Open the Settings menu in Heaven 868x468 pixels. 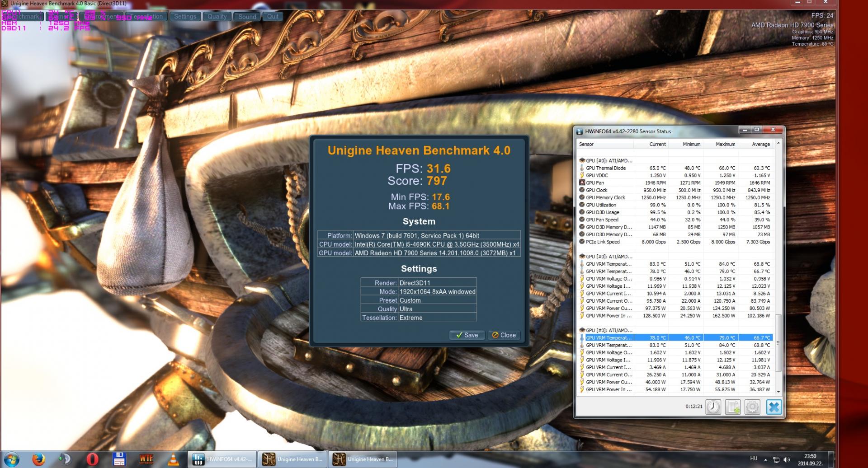[x=185, y=17]
